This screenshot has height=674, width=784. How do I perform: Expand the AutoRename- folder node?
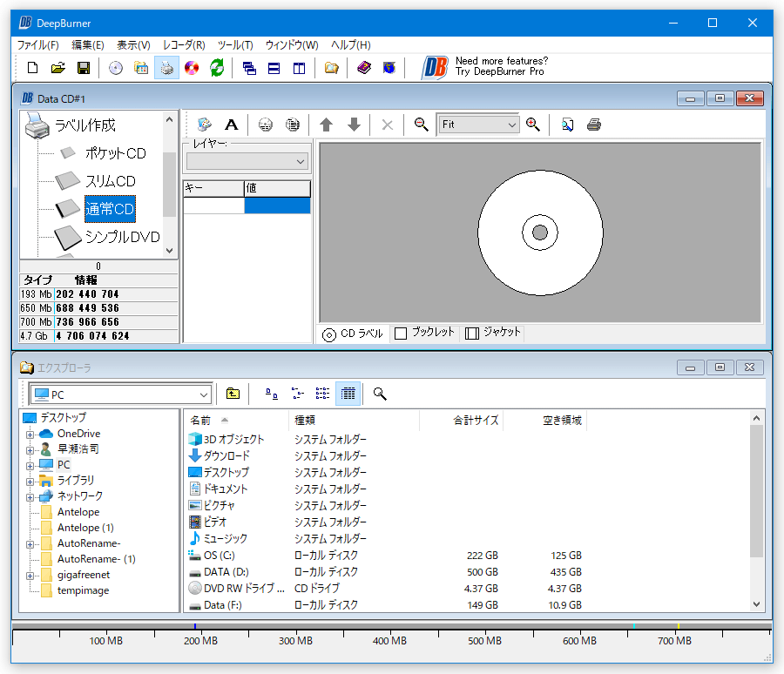[x=30, y=544]
